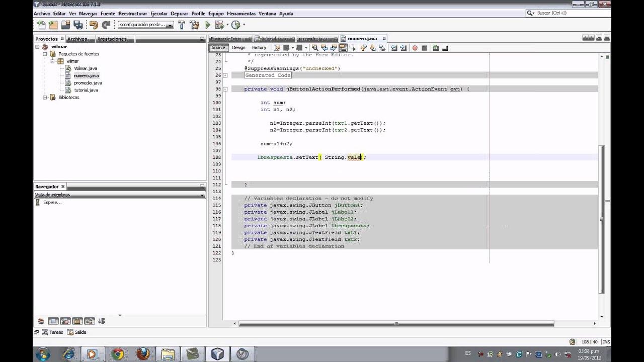Clean and build the project

194,25
